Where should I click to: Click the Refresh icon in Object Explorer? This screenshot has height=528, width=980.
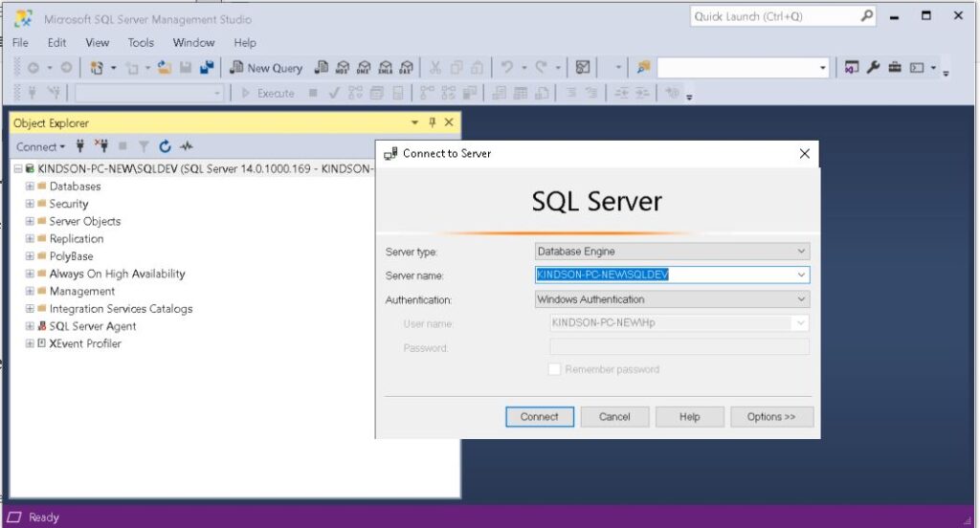pyautogui.click(x=165, y=146)
